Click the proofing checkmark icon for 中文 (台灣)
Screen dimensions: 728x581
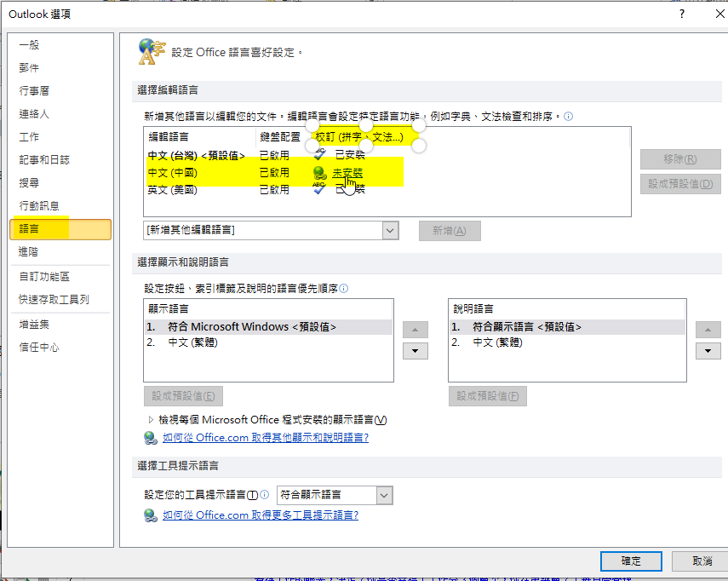coord(319,153)
